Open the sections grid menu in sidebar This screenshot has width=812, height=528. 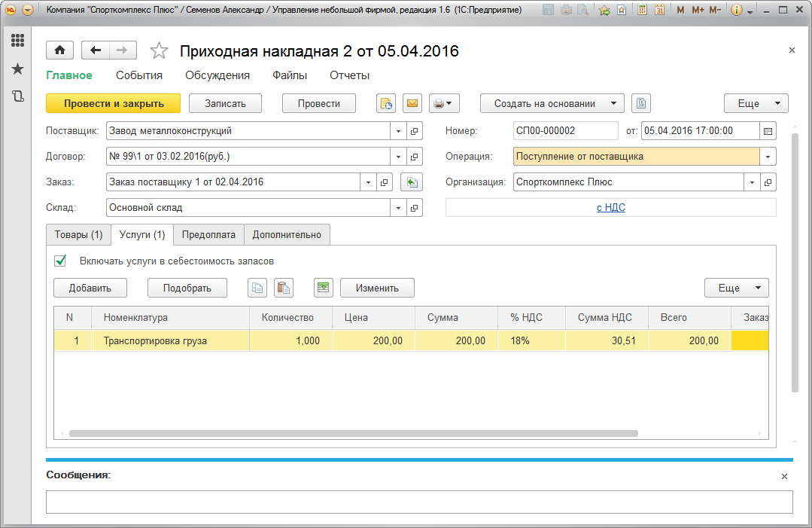click(17, 41)
